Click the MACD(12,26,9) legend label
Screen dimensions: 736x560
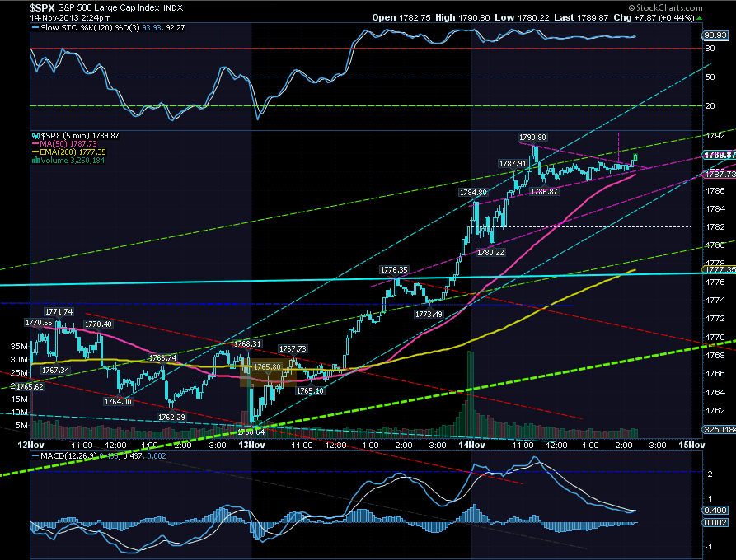click(x=68, y=456)
